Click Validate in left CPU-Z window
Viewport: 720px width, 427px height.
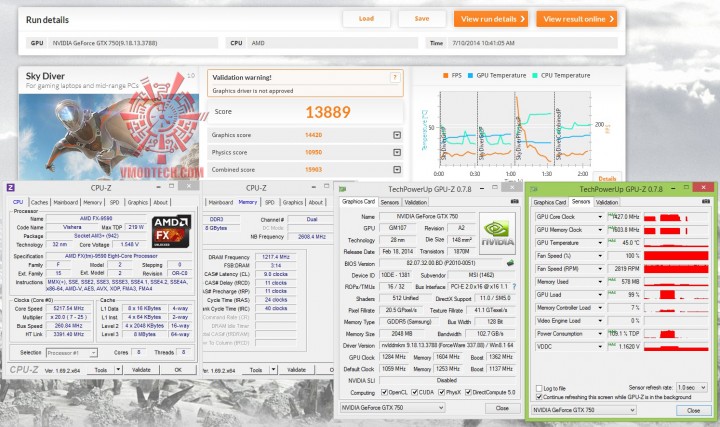(x=141, y=370)
